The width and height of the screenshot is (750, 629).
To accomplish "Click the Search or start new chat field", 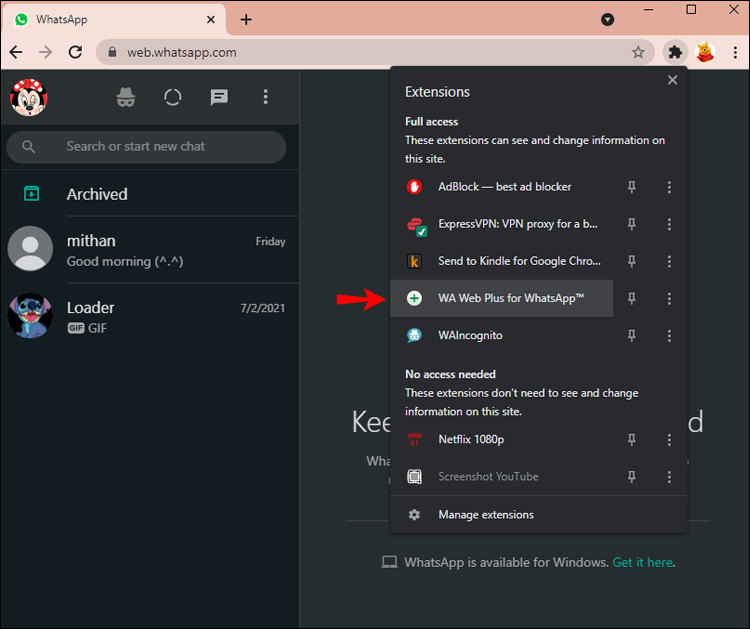I will click(x=160, y=146).
